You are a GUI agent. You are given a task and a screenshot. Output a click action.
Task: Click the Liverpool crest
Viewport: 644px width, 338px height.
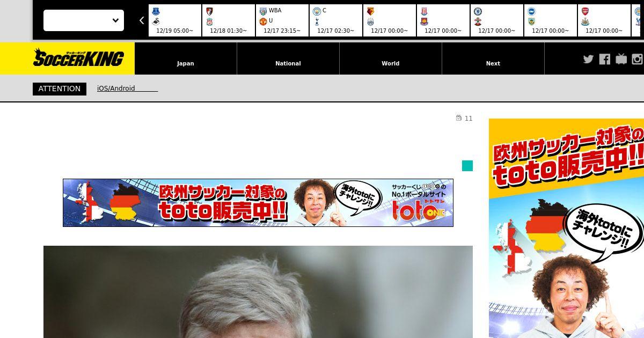tap(209, 21)
